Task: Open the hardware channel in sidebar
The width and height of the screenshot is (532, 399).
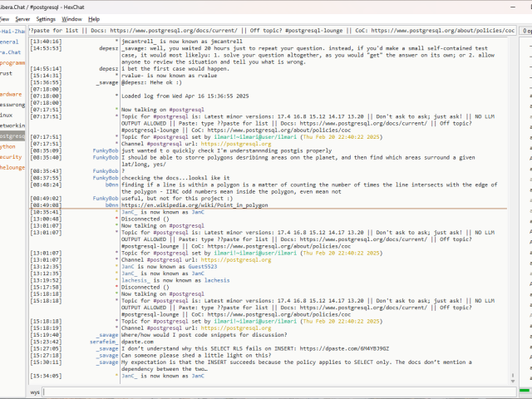Action: [x=11, y=94]
